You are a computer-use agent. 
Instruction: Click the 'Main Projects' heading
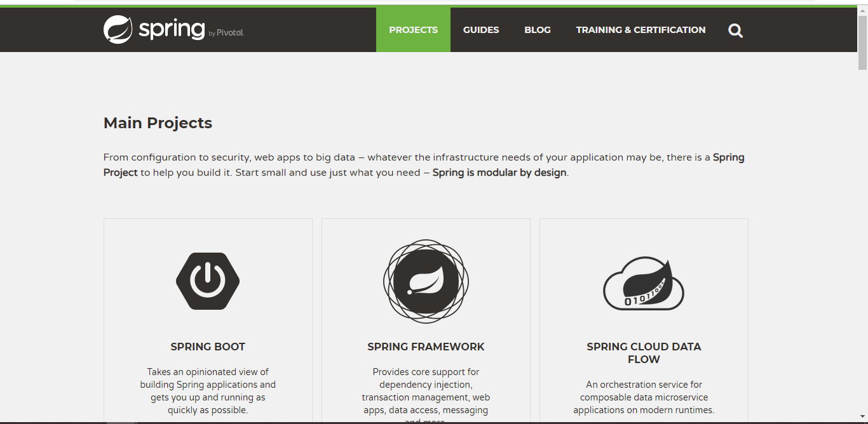[x=158, y=123]
